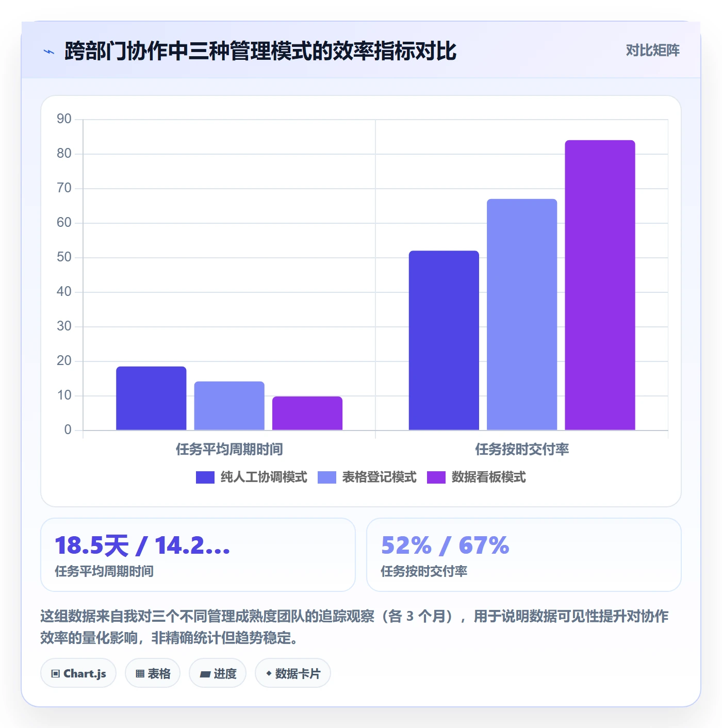Click the 数据卡片 tag chip
Viewport: 722px width, 728px height.
tap(293, 673)
